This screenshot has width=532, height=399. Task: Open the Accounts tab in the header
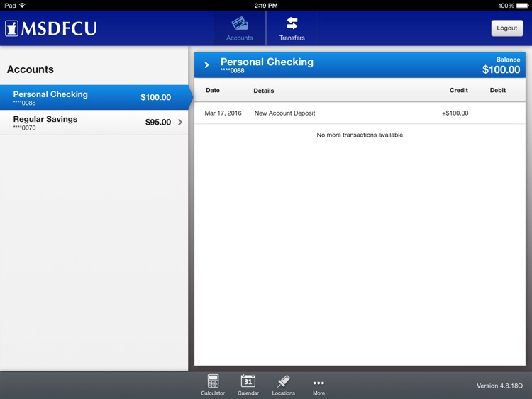[240, 28]
